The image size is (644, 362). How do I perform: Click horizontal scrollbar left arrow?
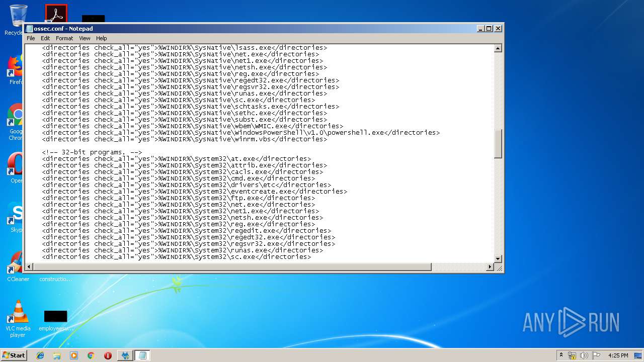pos(29,267)
